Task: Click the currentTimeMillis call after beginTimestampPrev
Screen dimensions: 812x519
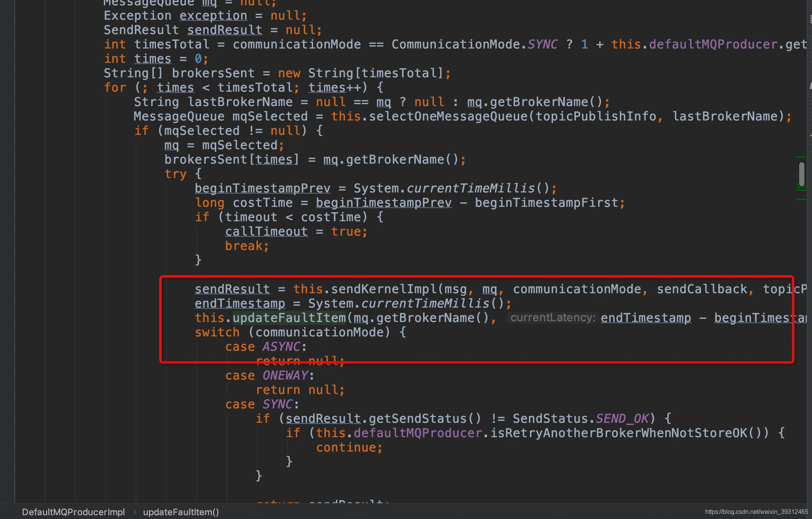Action: [x=470, y=188]
